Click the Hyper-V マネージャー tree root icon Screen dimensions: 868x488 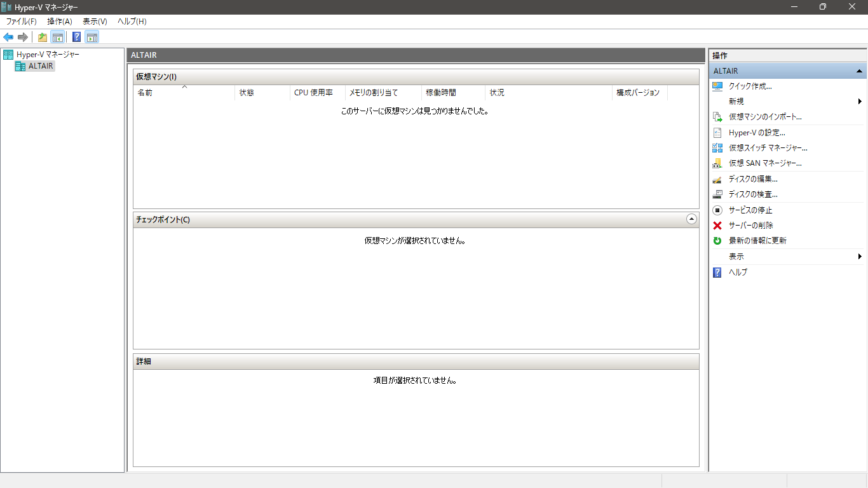pos(8,55)
